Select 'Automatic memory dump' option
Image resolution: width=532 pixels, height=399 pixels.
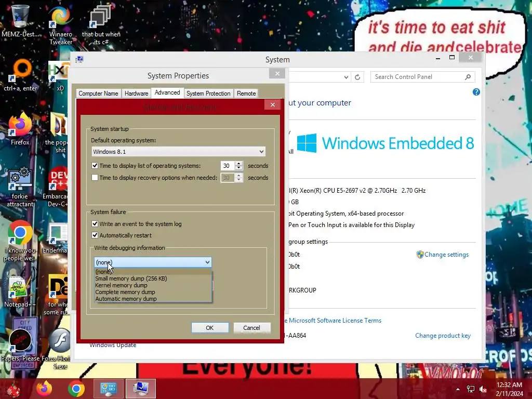click(153, 299)
